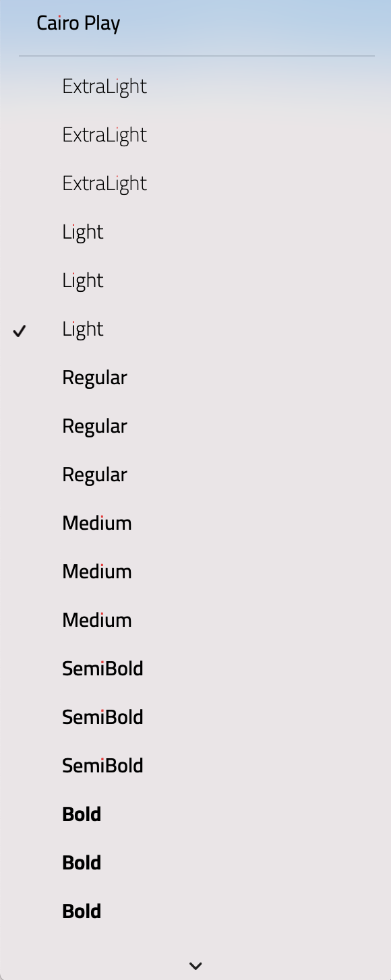Image resolution: width=391 pixels, height=980 pixels.
Task: Choose the second Regular entry
Action: point(94,425)
